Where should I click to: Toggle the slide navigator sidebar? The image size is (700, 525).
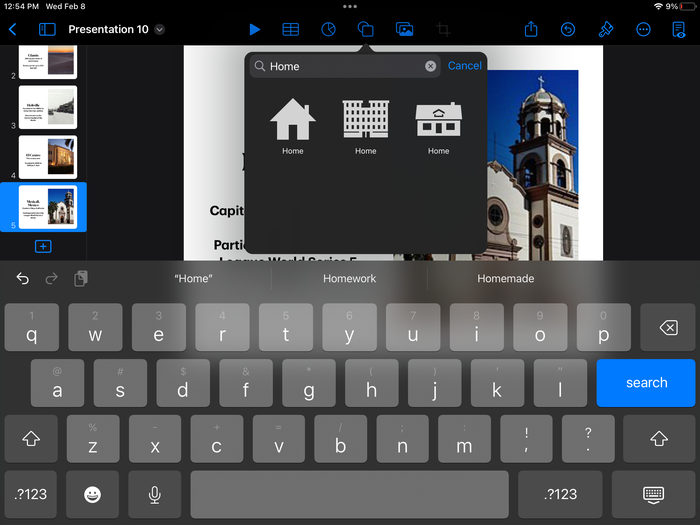47,30
